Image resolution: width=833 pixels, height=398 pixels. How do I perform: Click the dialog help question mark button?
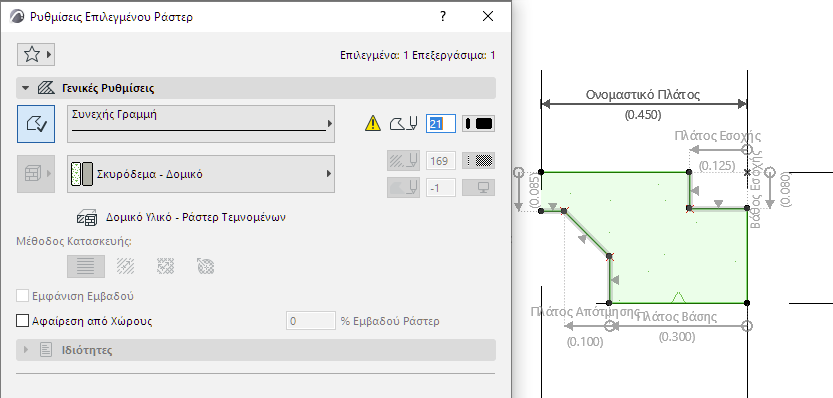click(443, 16)
